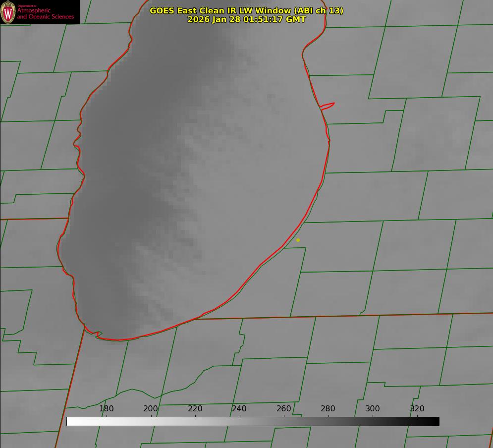Click the white end of the colorbar
Viewport: 493px width, 448px height.
coord(70,421)
